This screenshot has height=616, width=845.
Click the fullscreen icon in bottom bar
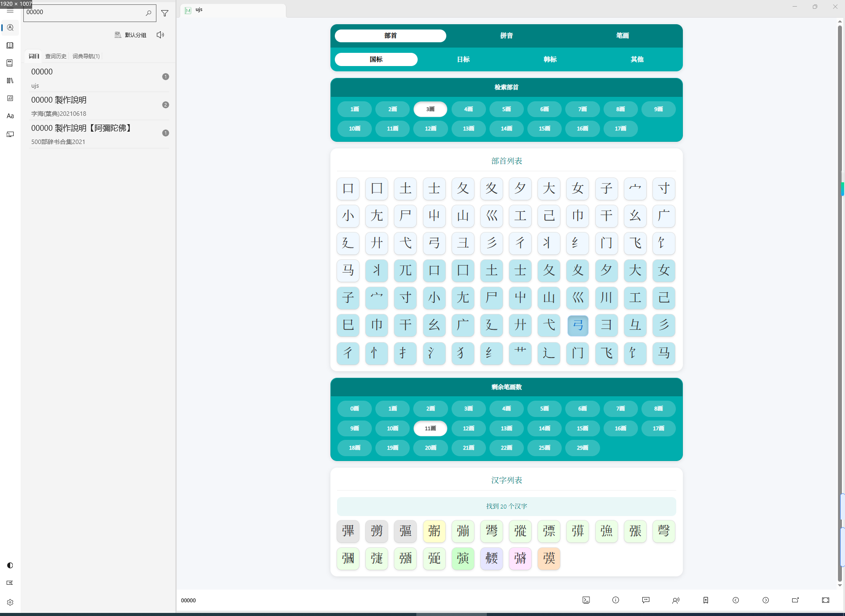[826, 600]
